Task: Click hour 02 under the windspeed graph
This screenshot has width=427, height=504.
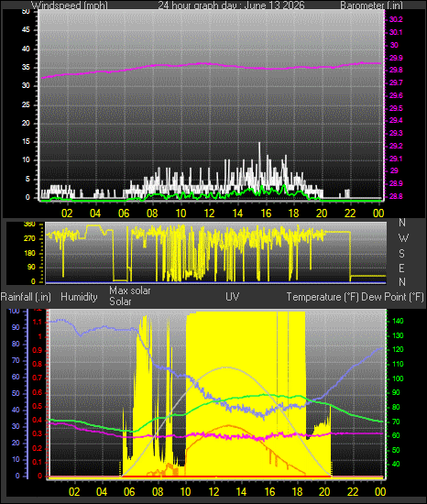Action: [x=67, y=214]
